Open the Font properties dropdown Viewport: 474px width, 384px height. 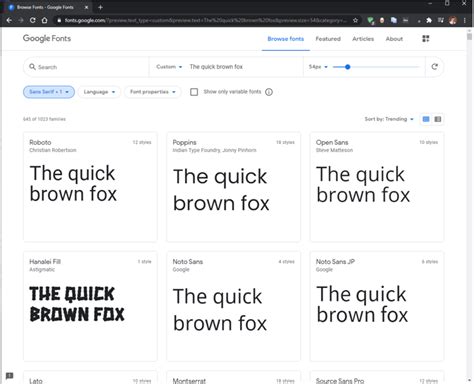click(153, 92)
